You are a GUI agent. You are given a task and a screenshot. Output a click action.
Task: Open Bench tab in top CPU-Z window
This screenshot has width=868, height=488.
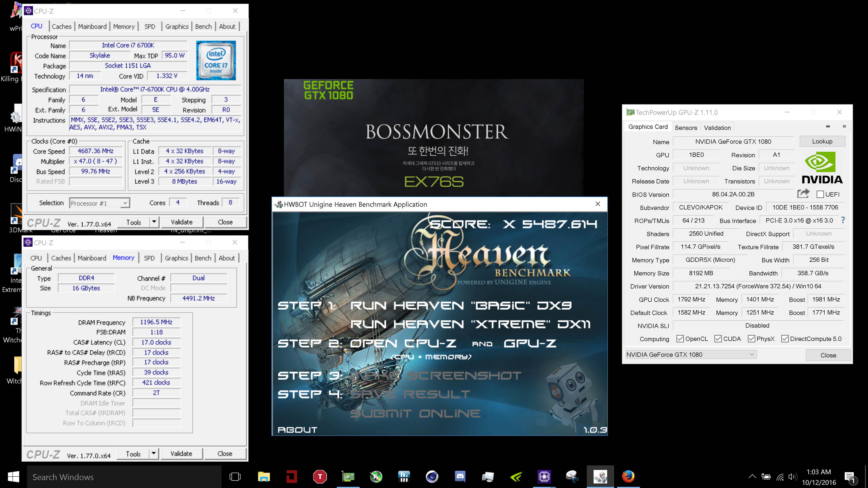[x=203, y=26]
